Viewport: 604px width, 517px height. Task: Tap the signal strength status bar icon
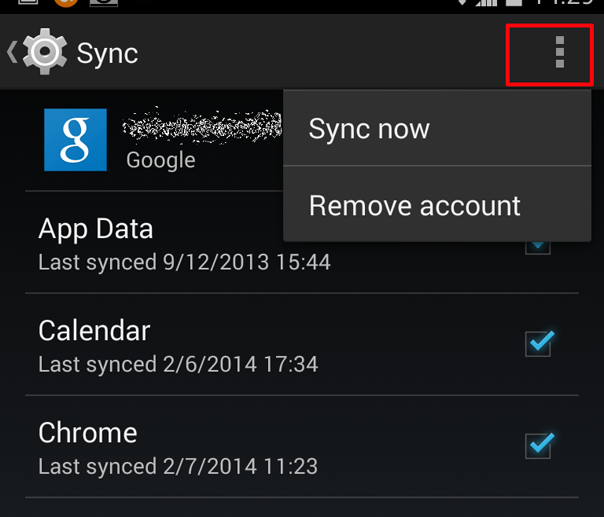(x=486, y=3)
